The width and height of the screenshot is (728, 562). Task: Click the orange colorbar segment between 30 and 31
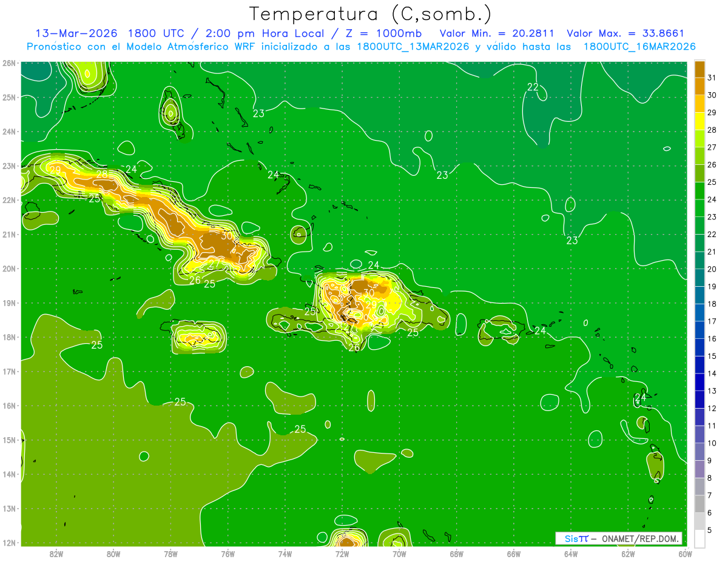point(699,86)
